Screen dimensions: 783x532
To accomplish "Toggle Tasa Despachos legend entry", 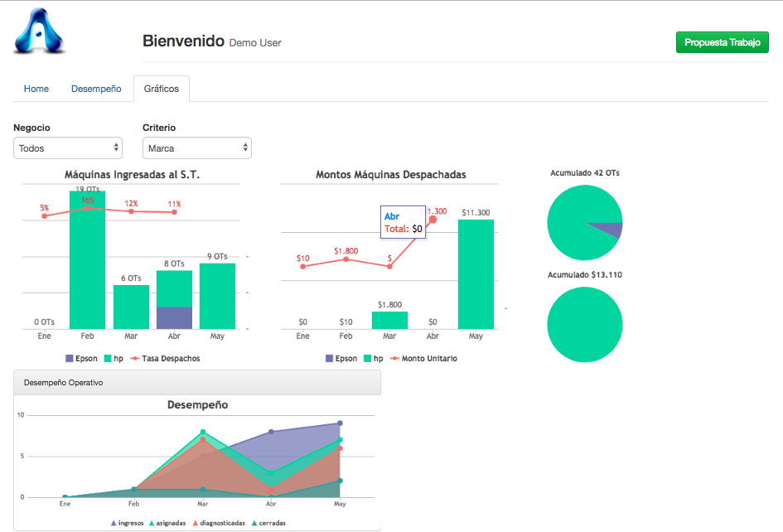I will point(165,359).
